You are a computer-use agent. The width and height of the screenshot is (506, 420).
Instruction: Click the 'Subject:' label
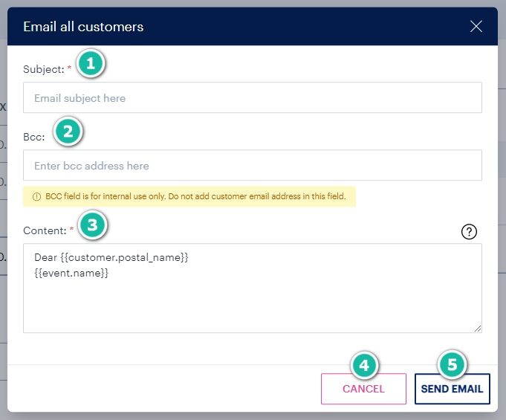[x=44, y=69]
